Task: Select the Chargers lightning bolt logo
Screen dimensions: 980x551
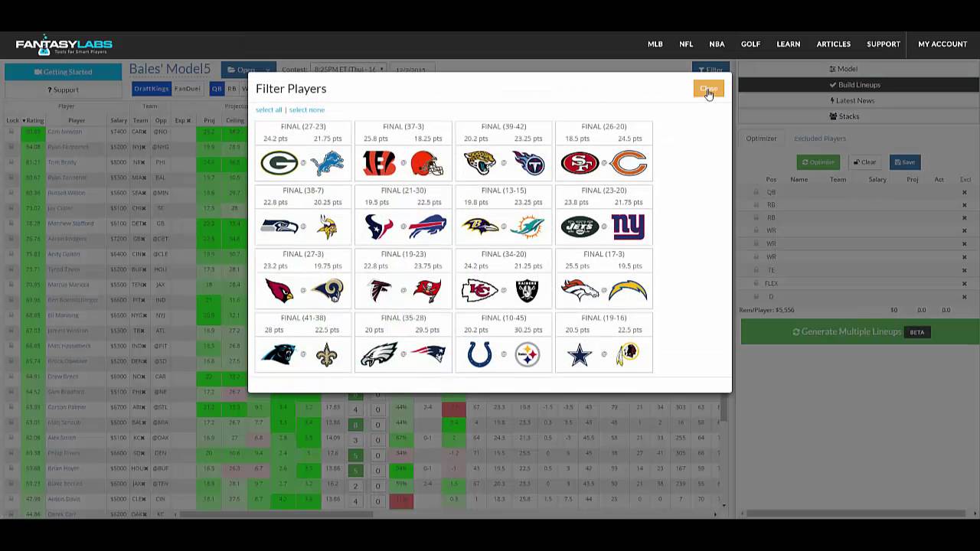Action: 629,291
